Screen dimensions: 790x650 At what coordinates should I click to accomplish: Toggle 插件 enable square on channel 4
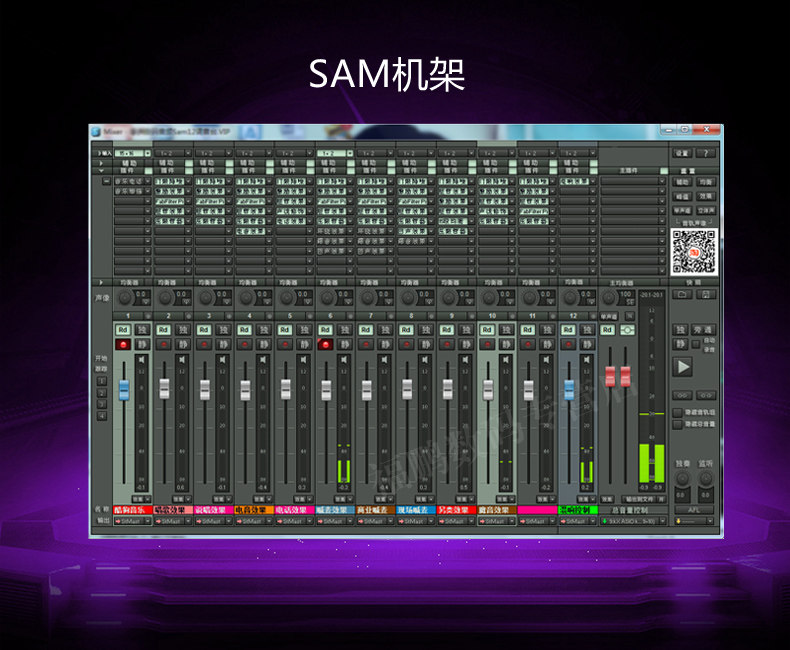[x=270, y=171]
